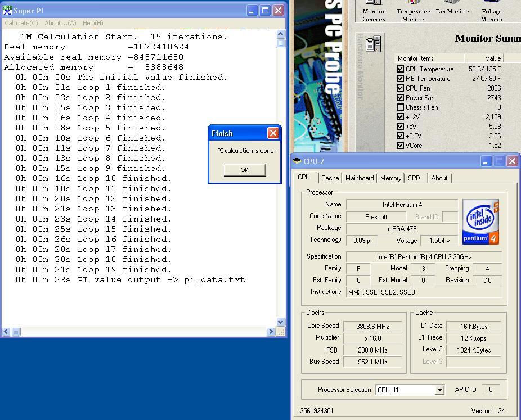Click the Value column header in PC Probe

pos(484,58)
